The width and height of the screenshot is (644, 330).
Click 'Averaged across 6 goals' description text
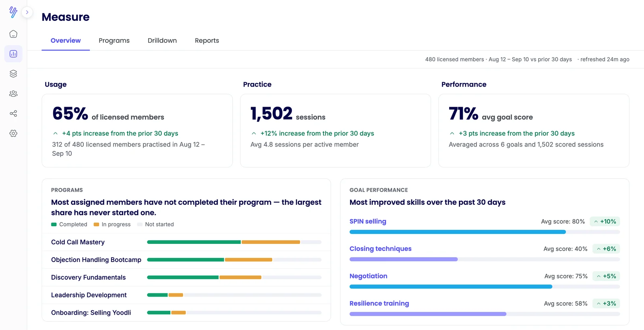pyautogui.click(x=526, y=144)
